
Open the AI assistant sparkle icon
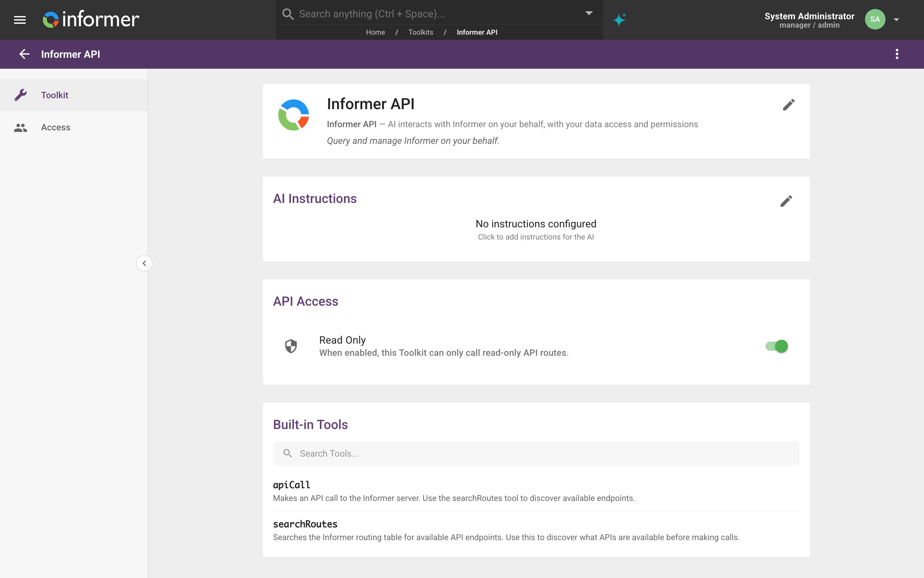coord(619,20)
